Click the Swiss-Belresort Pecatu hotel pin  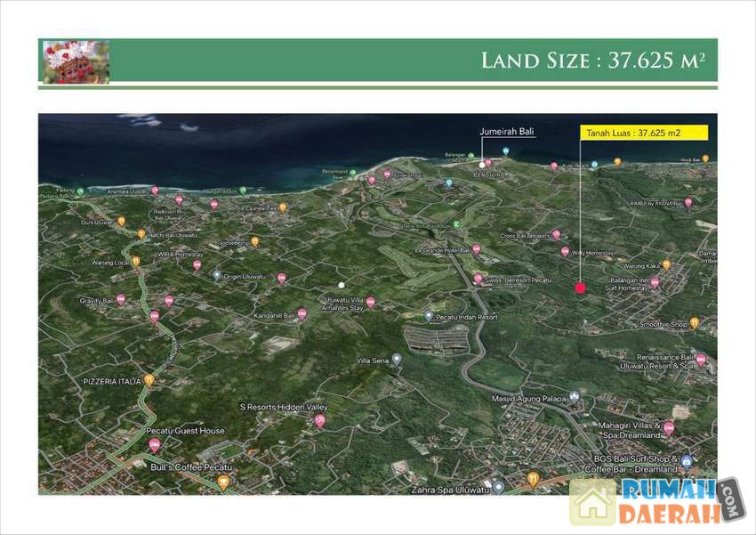point(478,279)
